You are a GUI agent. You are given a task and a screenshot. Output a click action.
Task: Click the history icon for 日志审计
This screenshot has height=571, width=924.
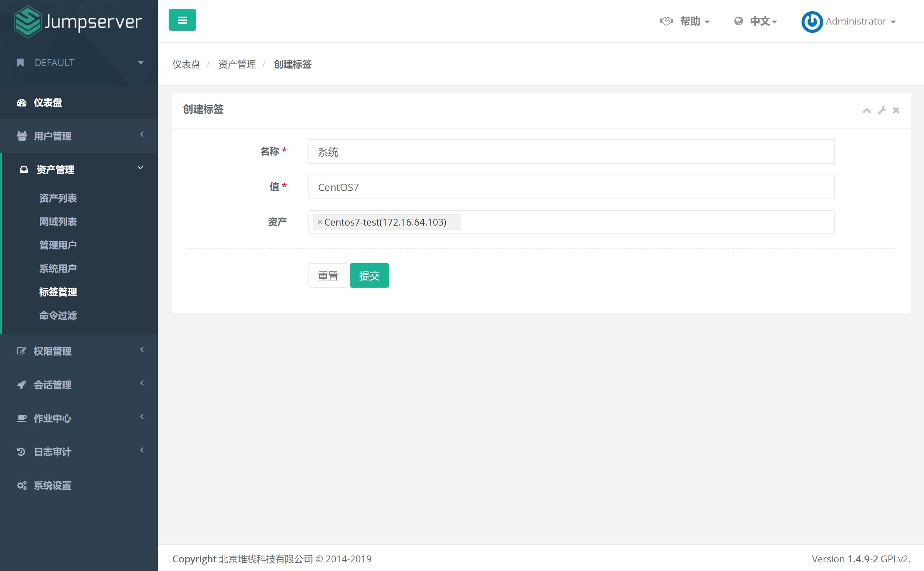tap(21, 452)
